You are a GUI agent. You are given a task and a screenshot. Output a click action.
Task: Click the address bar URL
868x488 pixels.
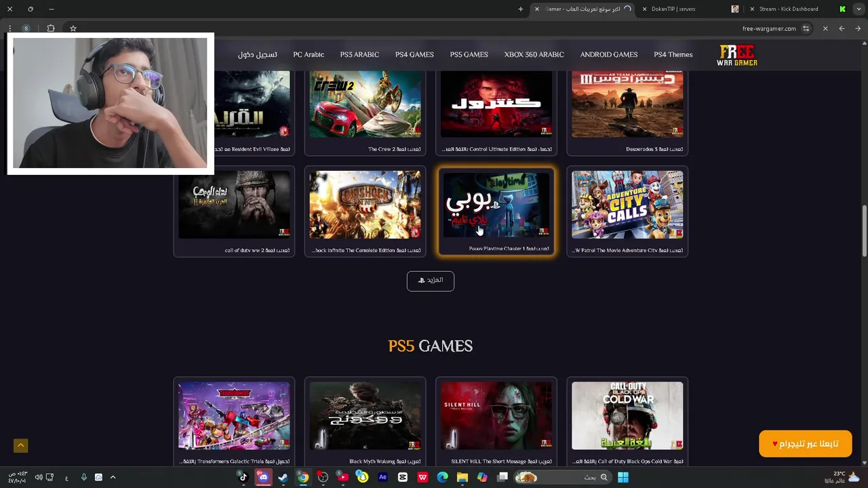769,28
